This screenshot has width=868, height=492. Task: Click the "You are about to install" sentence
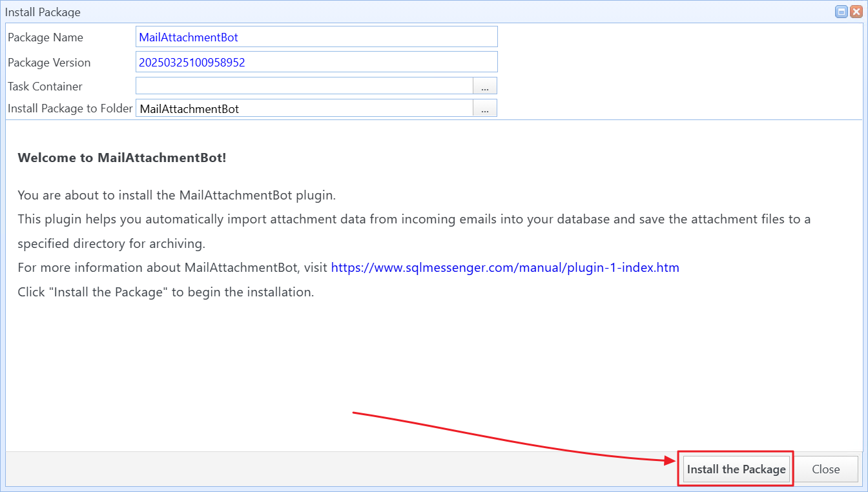coord(176,195)
